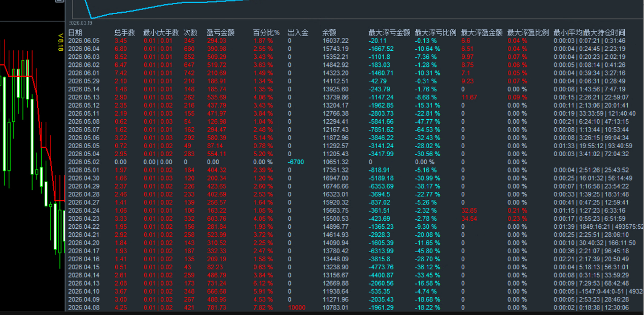Click the 余额 column header

click(x=329, y=32)
